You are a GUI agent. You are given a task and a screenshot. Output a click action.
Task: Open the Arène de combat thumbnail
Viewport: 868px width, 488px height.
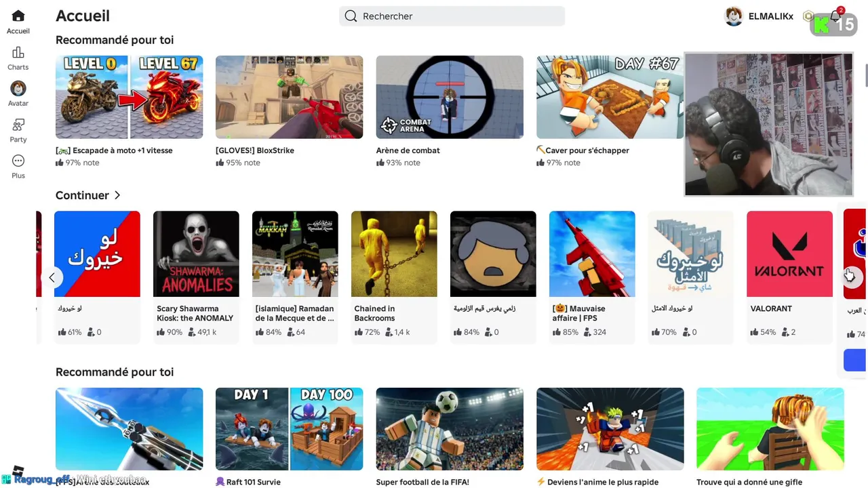click(x=450, y=97)
